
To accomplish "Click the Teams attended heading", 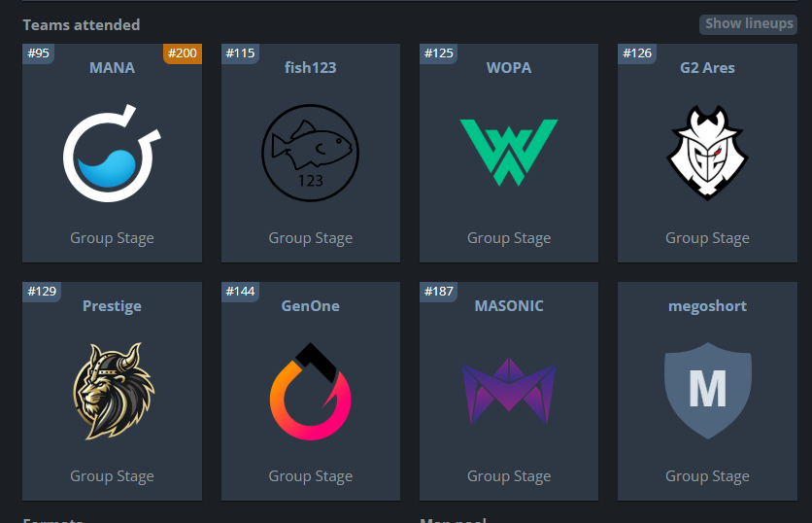I will (x=82, y=25).
